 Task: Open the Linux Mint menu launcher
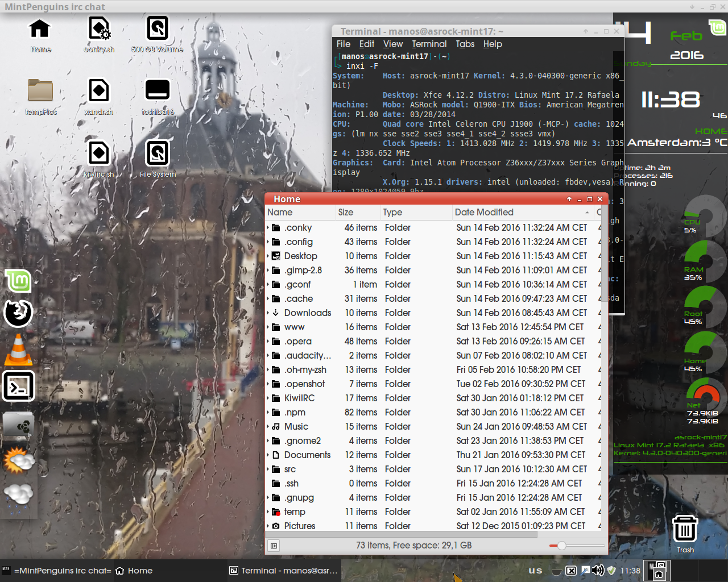(18, 281)
